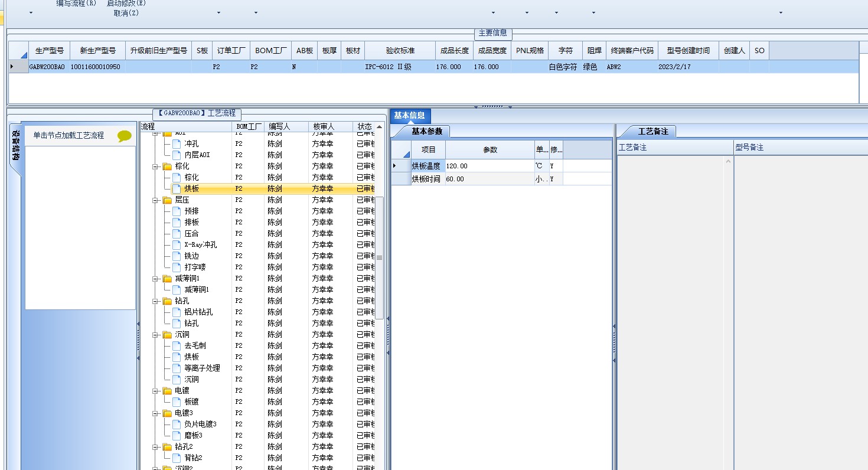868x470 pixels.
Task: Click the 单击节点加载工艺流程 label
Action: point(68,135)
